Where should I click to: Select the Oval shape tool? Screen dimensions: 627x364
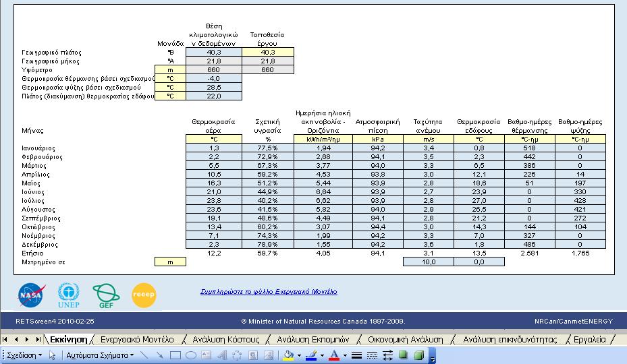tap(191, 355)
